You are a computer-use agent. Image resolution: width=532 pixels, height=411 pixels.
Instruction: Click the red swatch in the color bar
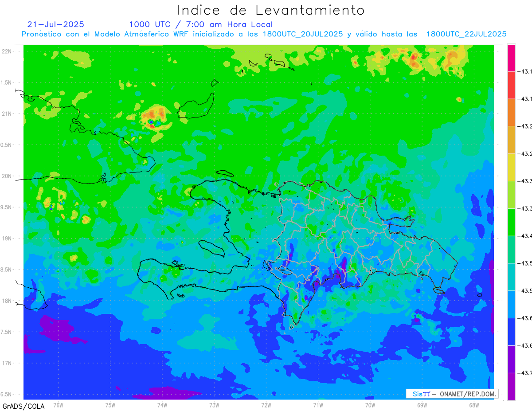[511, 85]
